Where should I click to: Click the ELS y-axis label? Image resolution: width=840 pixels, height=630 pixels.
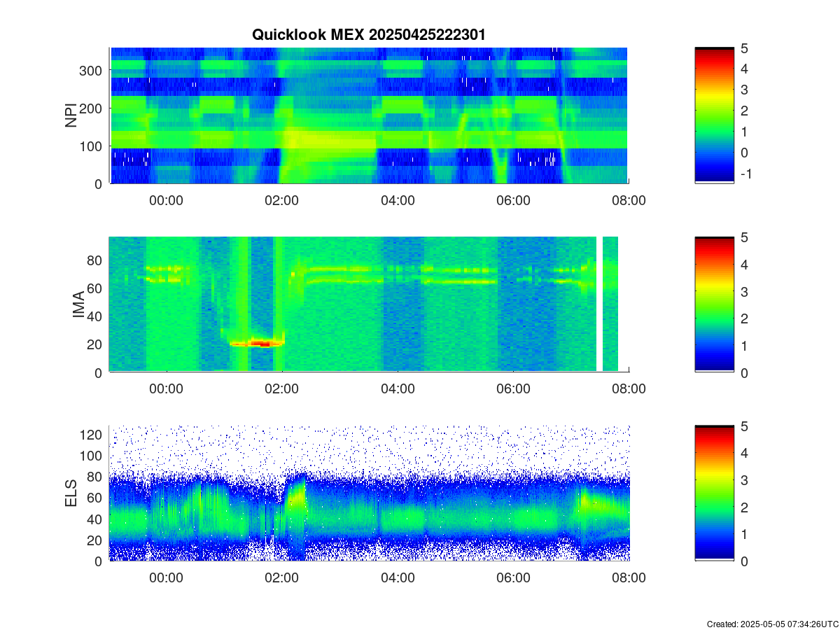(71, 493)
